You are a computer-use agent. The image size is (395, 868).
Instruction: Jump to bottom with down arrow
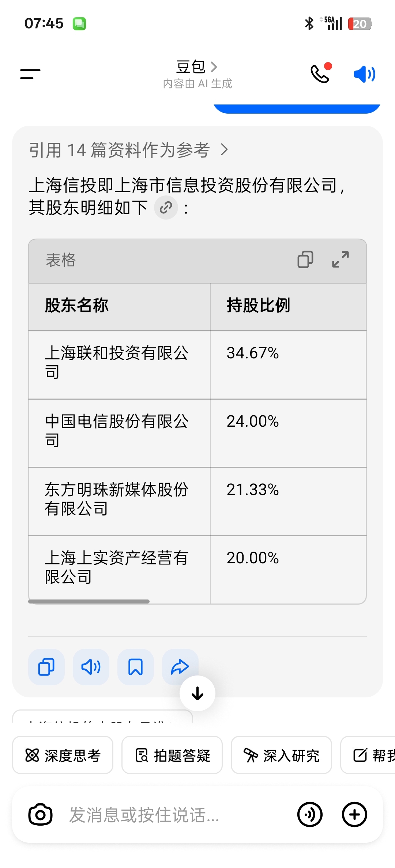pos(197,693)
